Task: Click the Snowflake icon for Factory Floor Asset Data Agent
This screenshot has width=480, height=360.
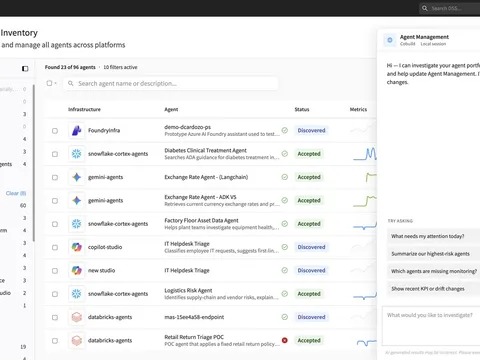Action: pyautogui.click(x=77, y=224)
